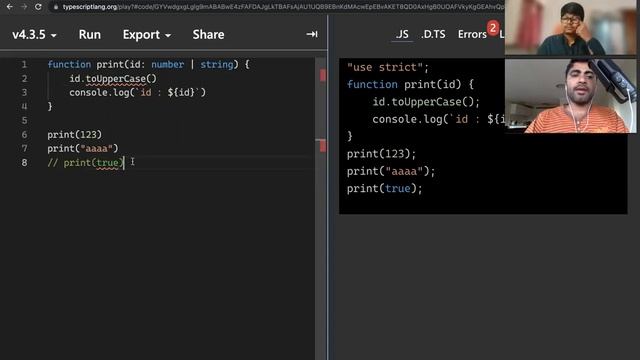Click the Share button
Viewport: 640px width, 360px height.
pos(208,35)
